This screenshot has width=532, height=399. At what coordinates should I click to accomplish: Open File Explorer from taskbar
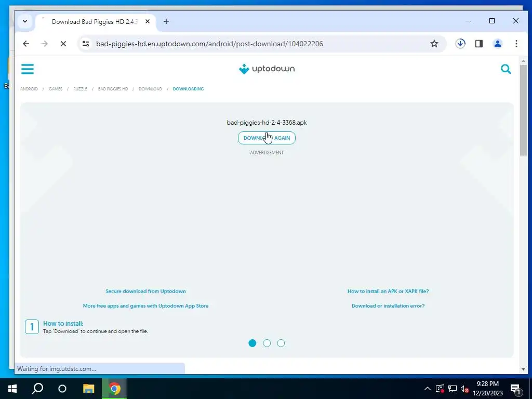(x=88, y=389)
